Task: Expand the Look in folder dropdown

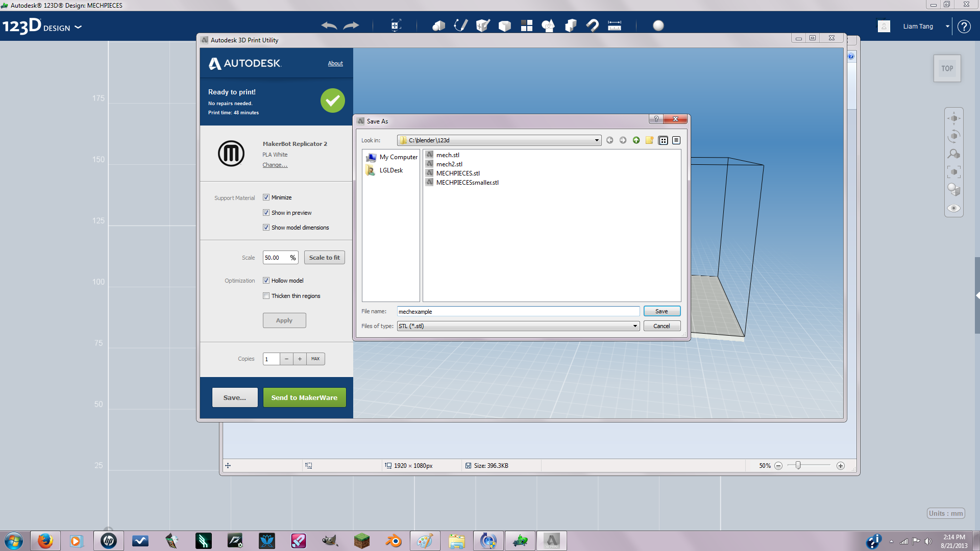Action: tap(597, 140)
